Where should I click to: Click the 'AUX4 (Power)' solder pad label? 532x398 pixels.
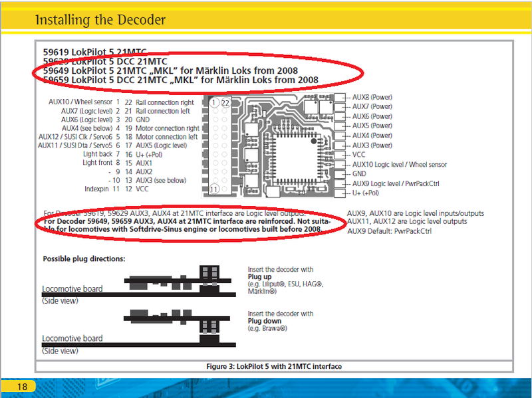click(372, 136)
